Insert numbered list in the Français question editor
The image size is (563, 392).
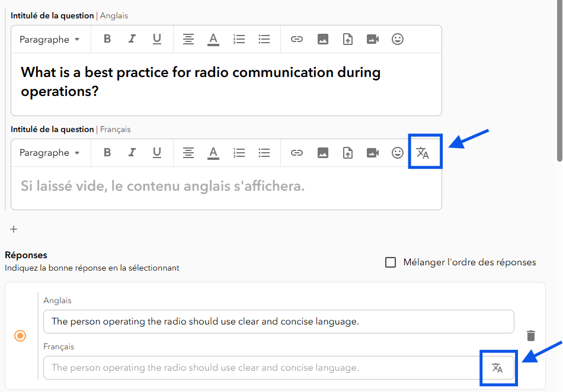[239, 152]
